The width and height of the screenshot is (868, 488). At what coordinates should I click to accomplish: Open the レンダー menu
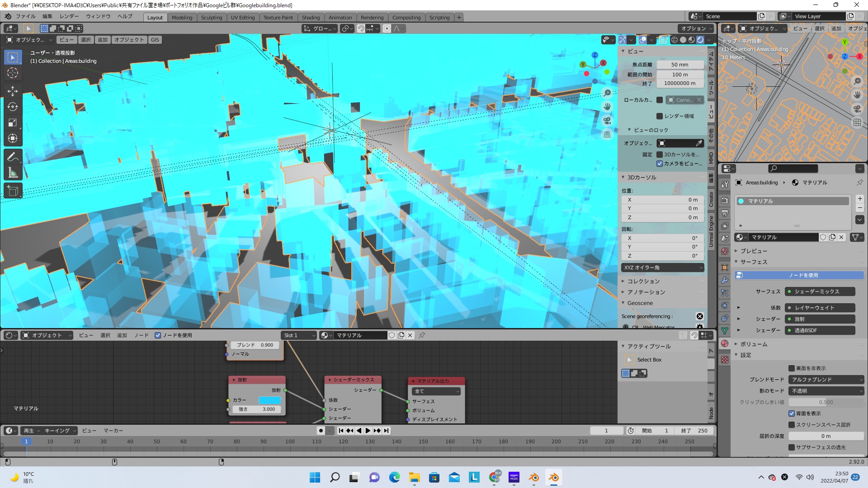69,16
